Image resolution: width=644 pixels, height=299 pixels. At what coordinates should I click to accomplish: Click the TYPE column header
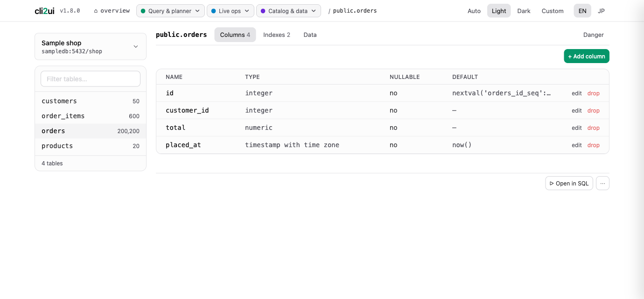point(252,77)
